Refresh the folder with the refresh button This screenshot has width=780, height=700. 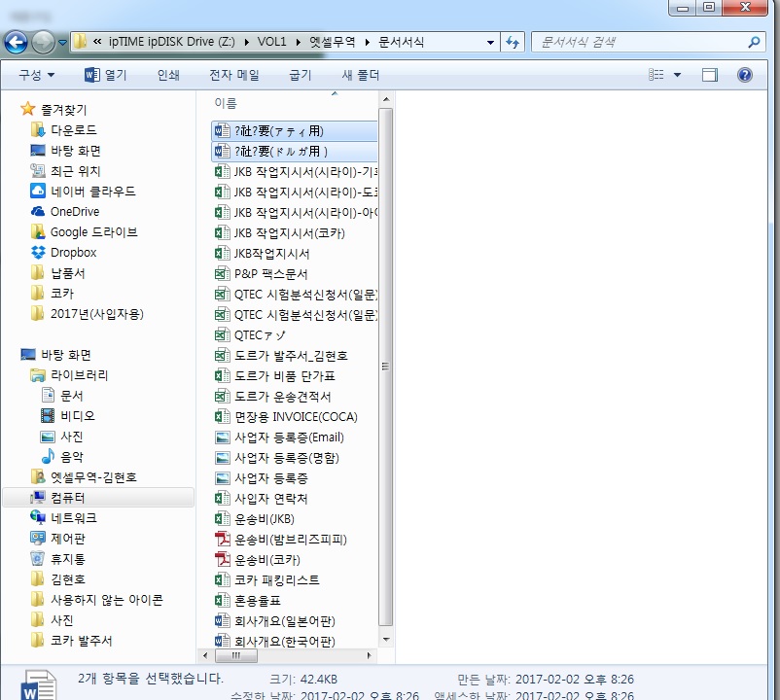point(513,42)
